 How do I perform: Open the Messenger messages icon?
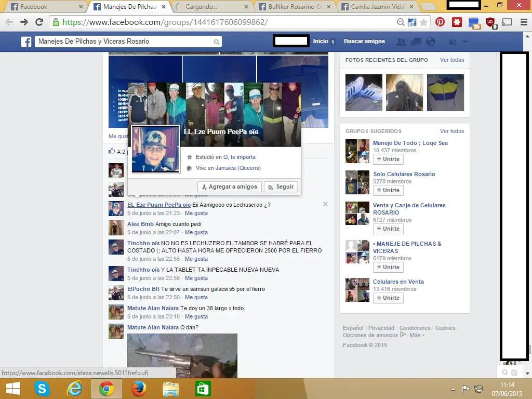click(416, 41)
